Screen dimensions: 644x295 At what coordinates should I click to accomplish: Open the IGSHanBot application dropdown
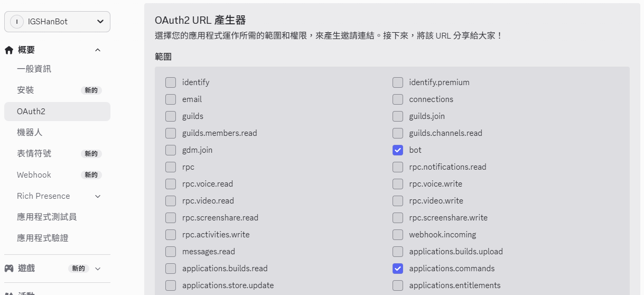pos(57,22)
